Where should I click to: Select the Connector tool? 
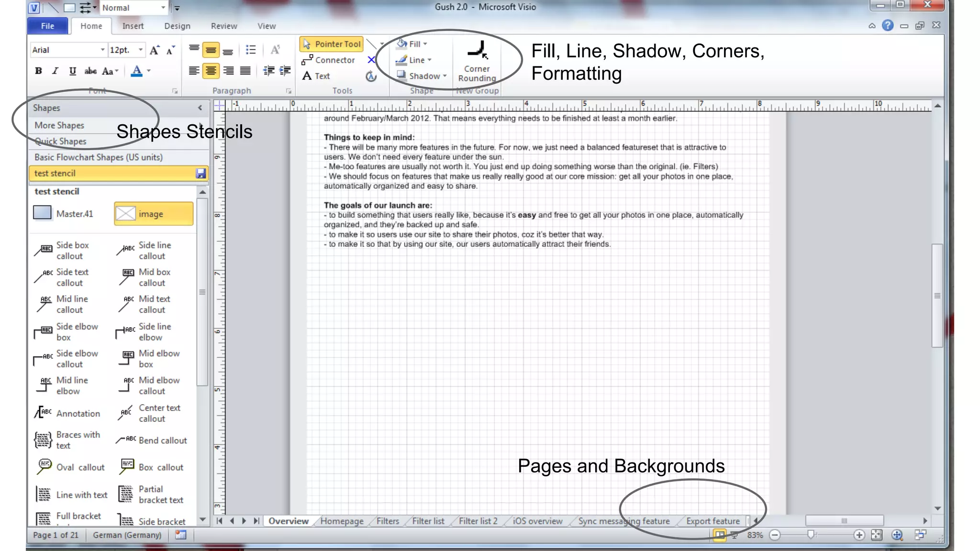[328, 60]
